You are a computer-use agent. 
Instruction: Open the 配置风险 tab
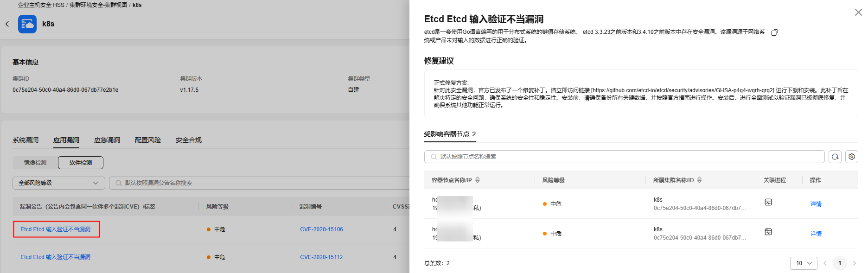[x=147, y=140]
